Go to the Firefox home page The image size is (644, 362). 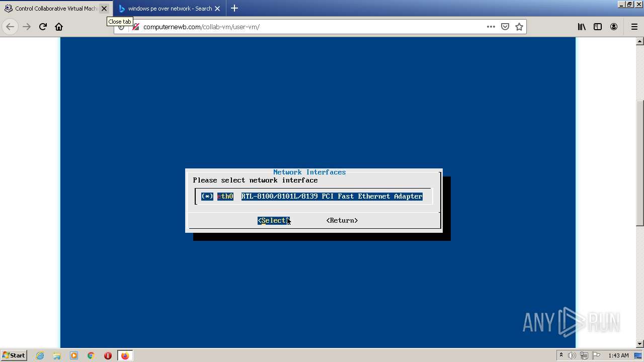click(59, 27)
